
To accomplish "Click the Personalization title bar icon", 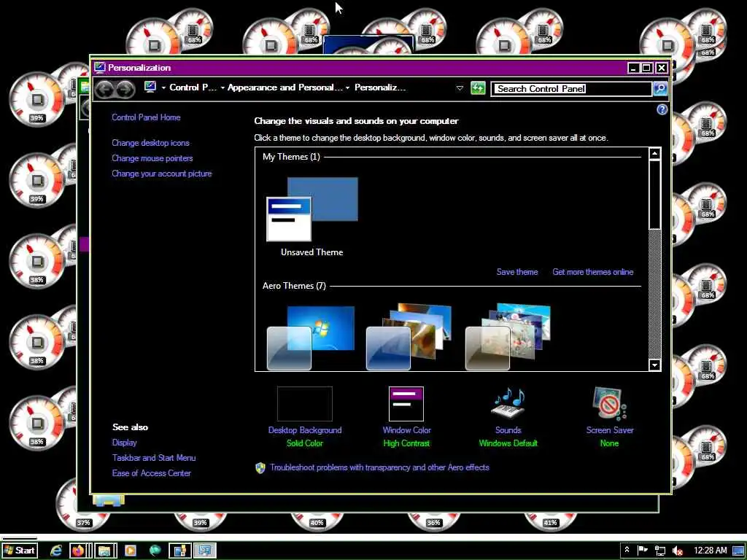I will [99, 68].
